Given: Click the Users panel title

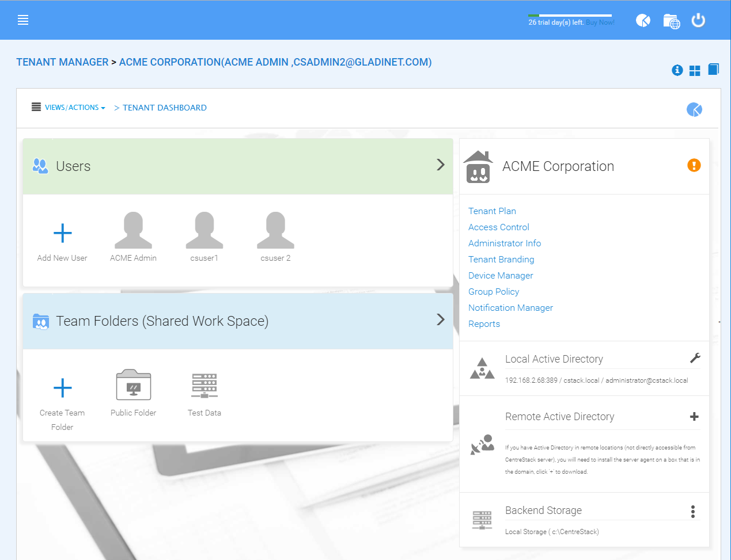Looking at the screenshot, I should (x=73, y=166).
